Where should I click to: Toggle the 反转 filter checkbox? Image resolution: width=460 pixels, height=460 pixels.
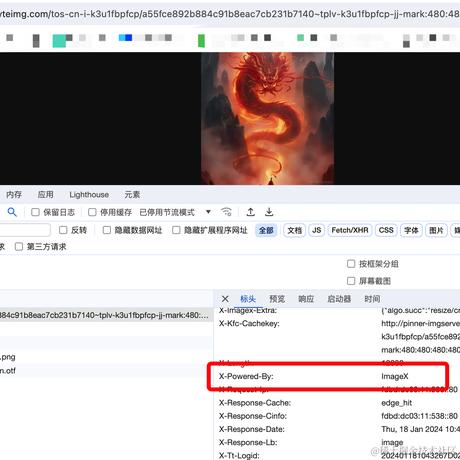pos(63,230)
